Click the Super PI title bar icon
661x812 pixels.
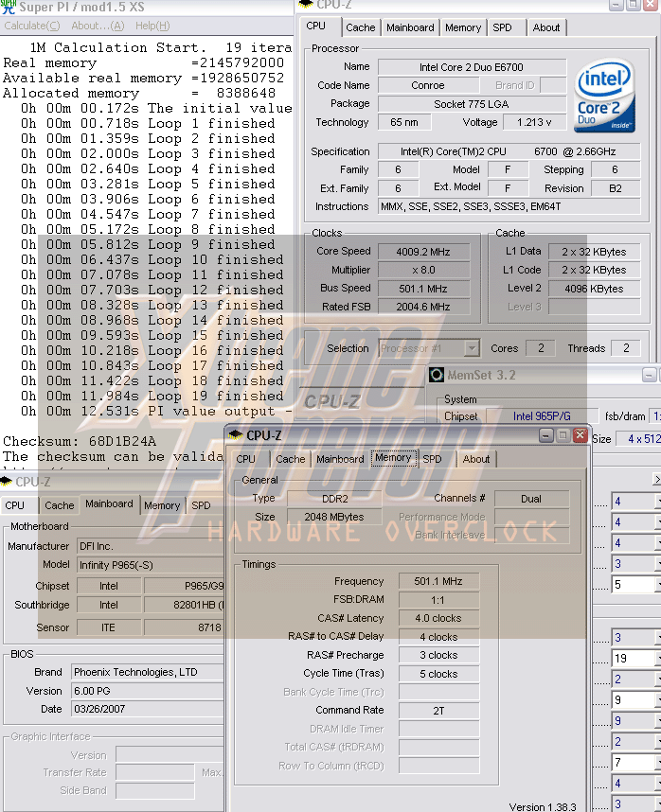coord(8,7)
